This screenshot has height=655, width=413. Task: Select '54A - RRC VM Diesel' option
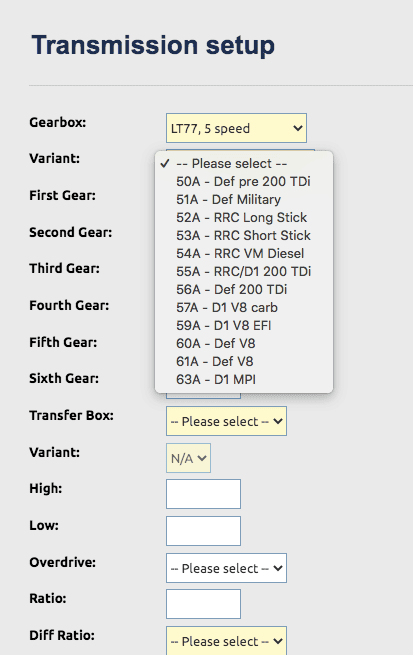coord(244,253)
